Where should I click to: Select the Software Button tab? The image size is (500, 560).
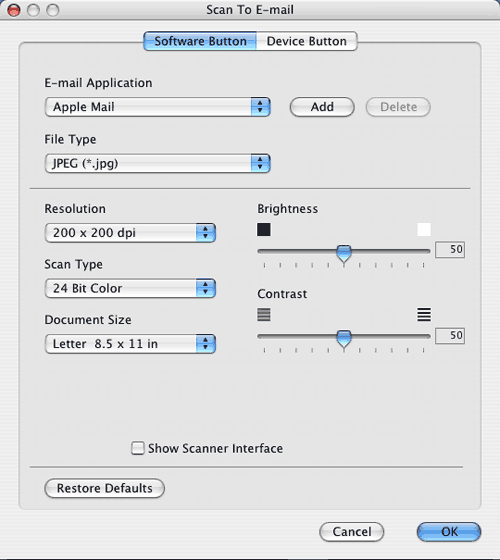click(x=200, y=41)
